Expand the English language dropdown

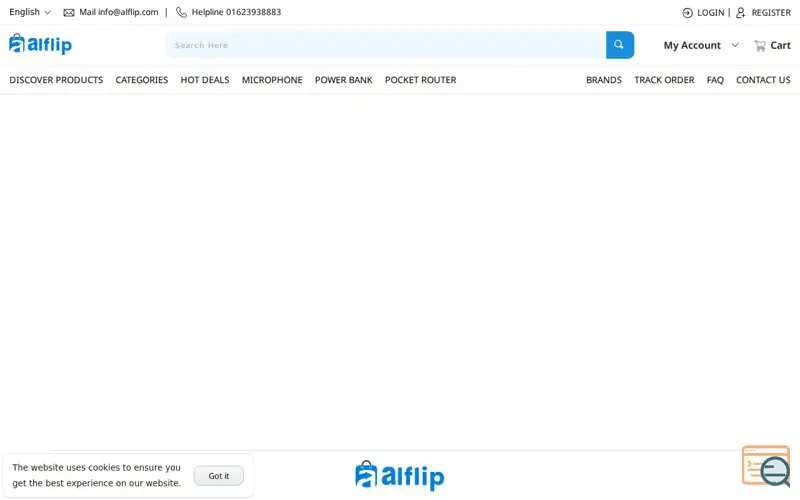pos(30,12)
